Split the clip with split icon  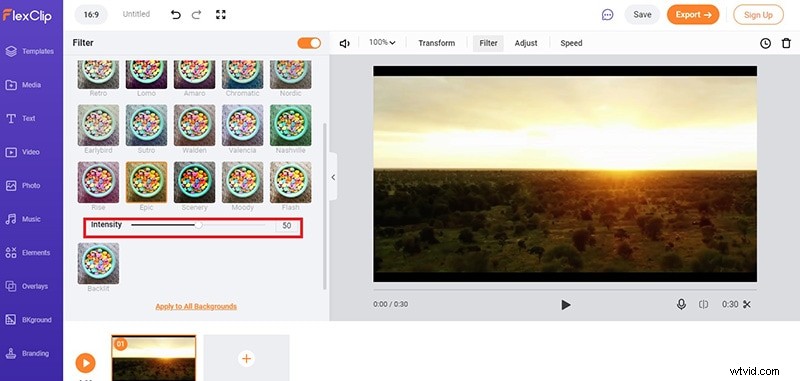pyautogui.click(x=704, y=304)
